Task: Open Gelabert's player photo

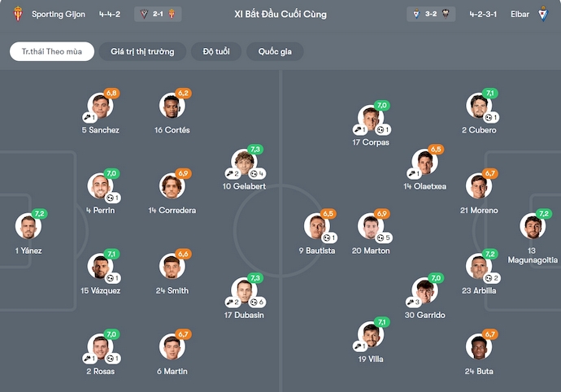Action: tap(244, 163)
